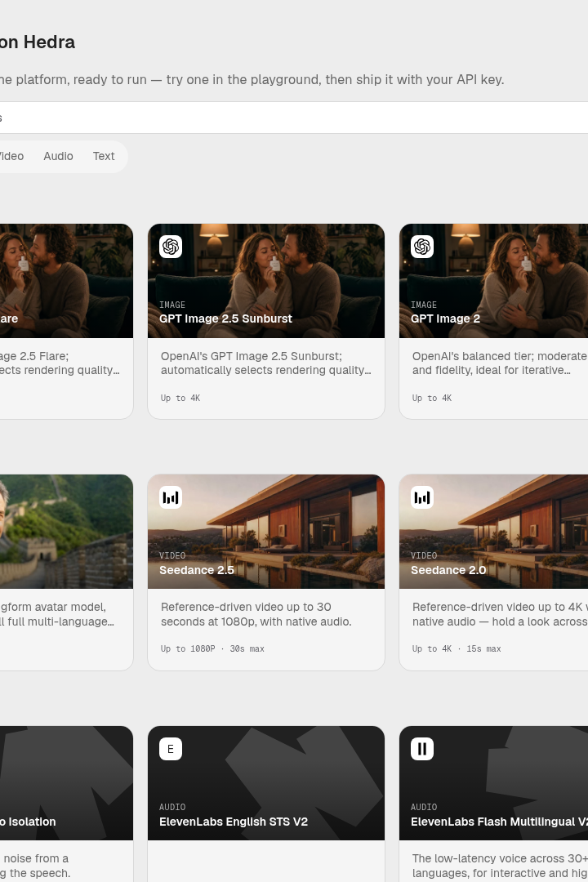Click the 'Seedance 2.5' title
This screenshot has width=588, height=882.
click(196, 570)
